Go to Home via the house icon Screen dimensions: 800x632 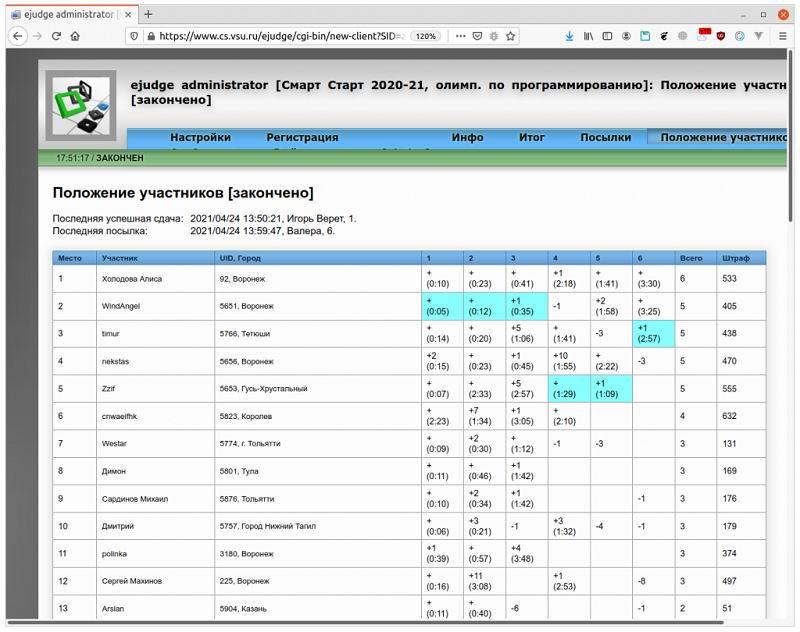pos(76,36)
